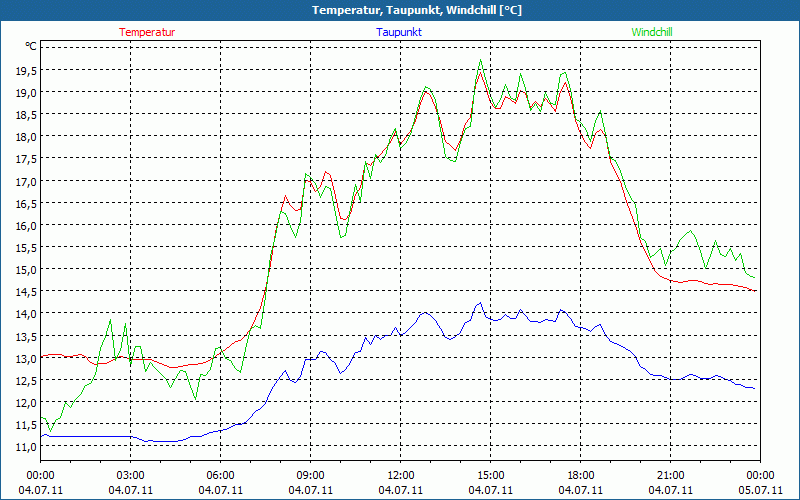Click the 15,5 y-axis value

(26, 247)
